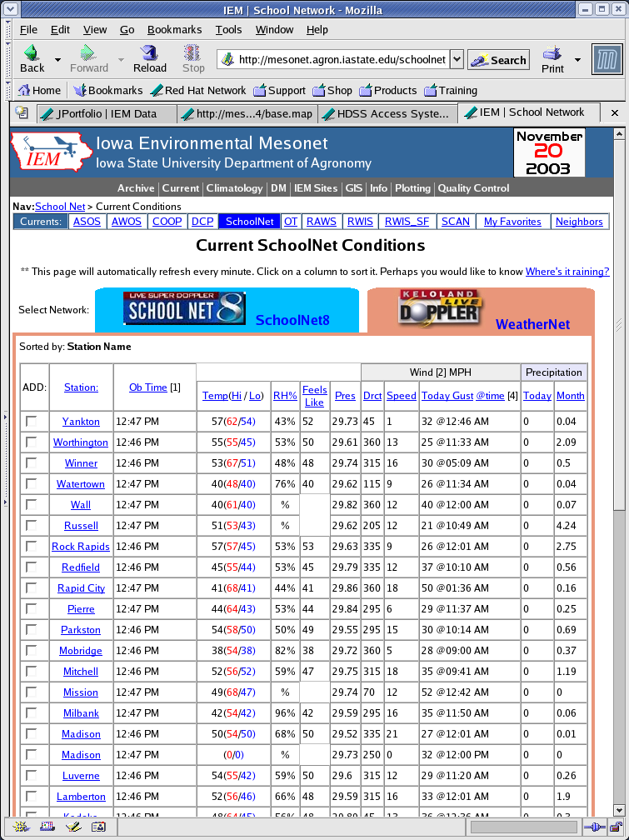This screenshot has height=840, width=629.
Task: Expand the URL bar history dropdown
Action: coord(457,59)
